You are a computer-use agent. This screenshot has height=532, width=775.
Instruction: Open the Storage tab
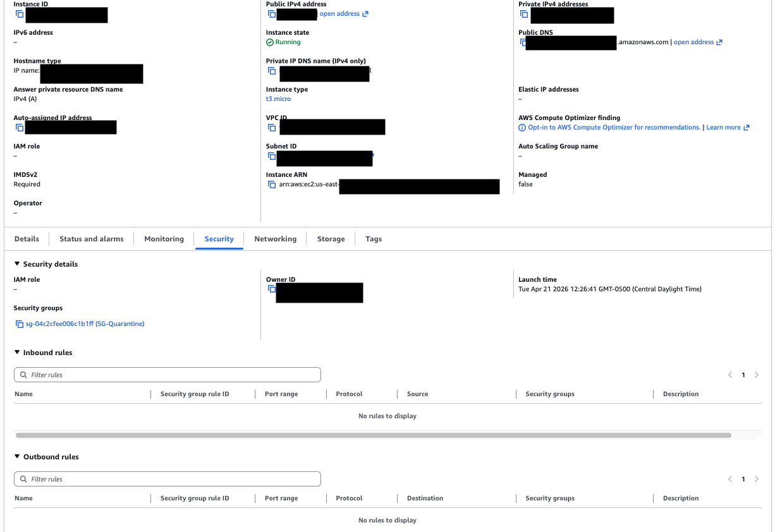point(331,239)
